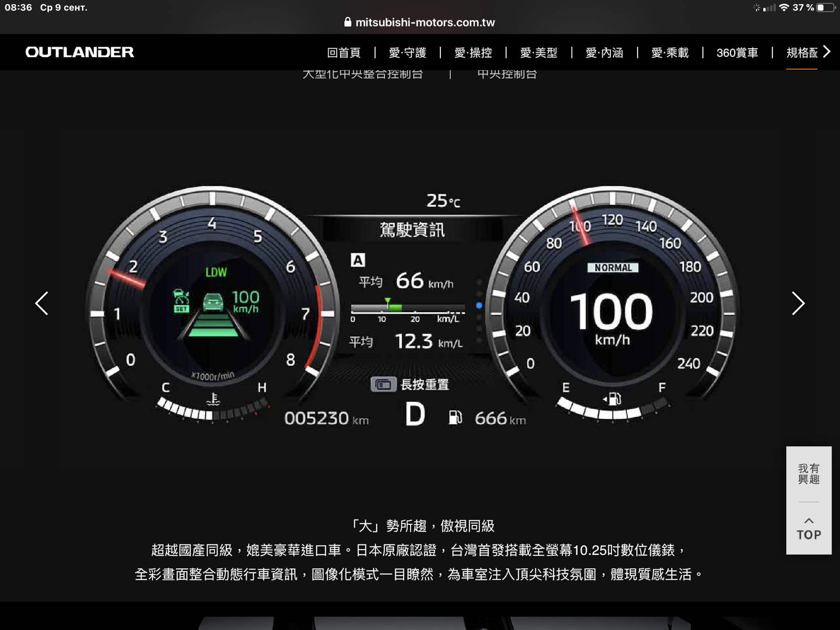
Task: Open 360賞車 menu item
Action: pos(737,53)
